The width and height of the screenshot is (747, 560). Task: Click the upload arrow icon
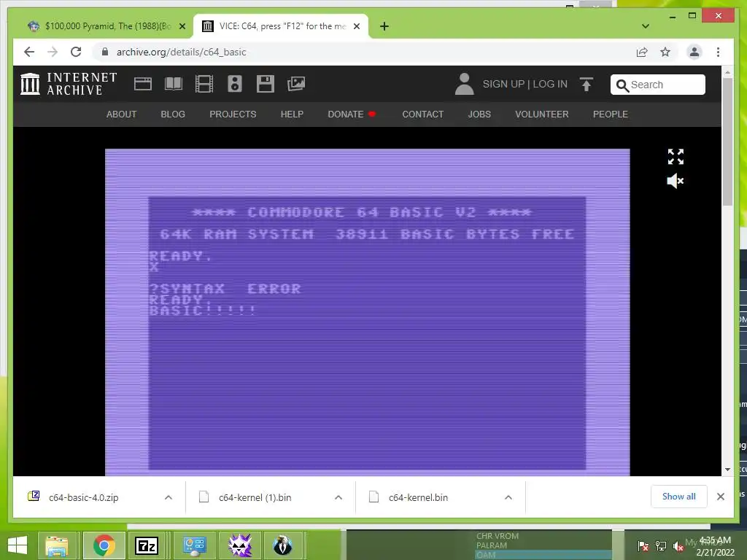(x=587, y=84)
